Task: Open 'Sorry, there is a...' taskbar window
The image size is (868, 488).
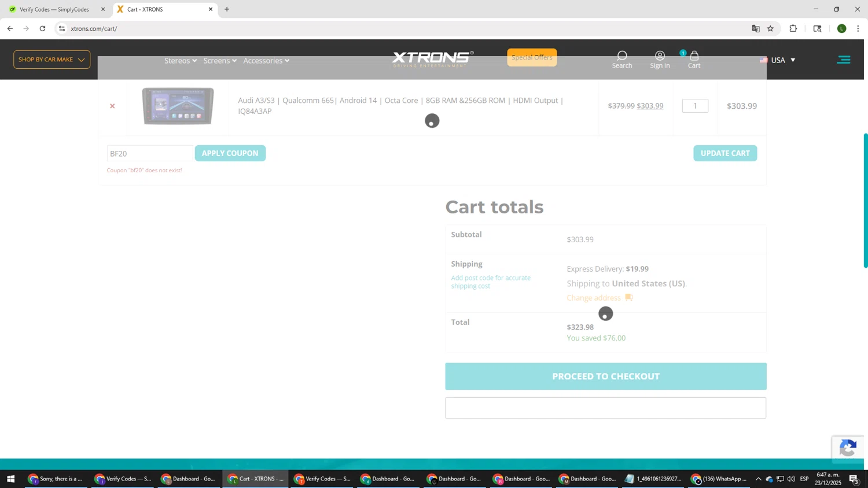Action: (x=55, y=479)
